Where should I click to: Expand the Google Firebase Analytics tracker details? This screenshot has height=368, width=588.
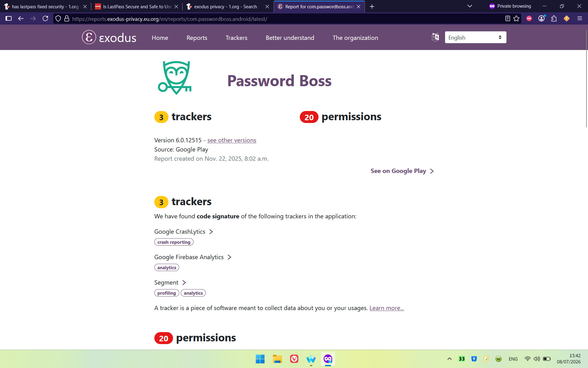tap(193, 257)
